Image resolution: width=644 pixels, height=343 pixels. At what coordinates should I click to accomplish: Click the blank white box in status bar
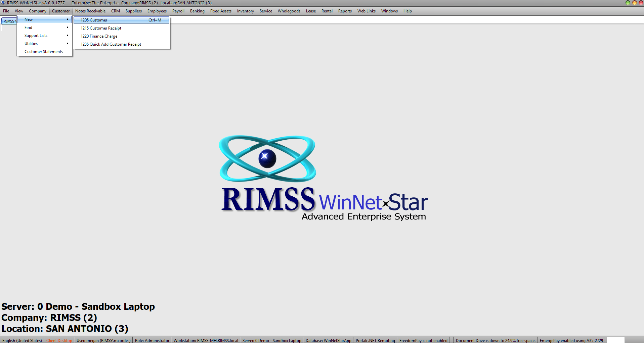(x=616, y=340)
